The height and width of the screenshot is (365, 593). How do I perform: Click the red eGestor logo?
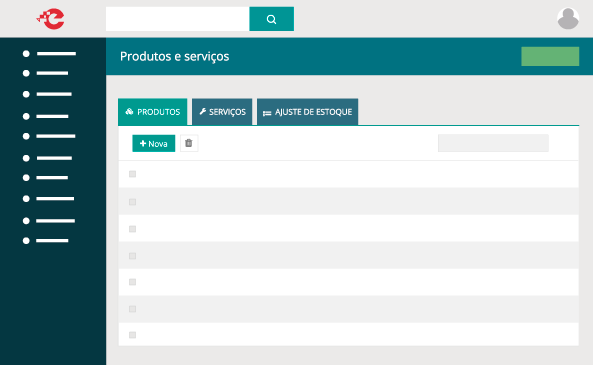tap(51, 19)
